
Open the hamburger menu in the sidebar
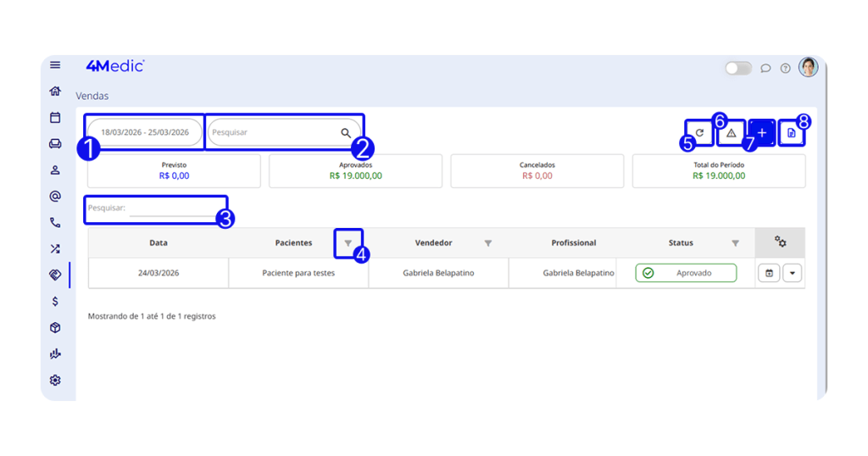click(x=55, y=65)
